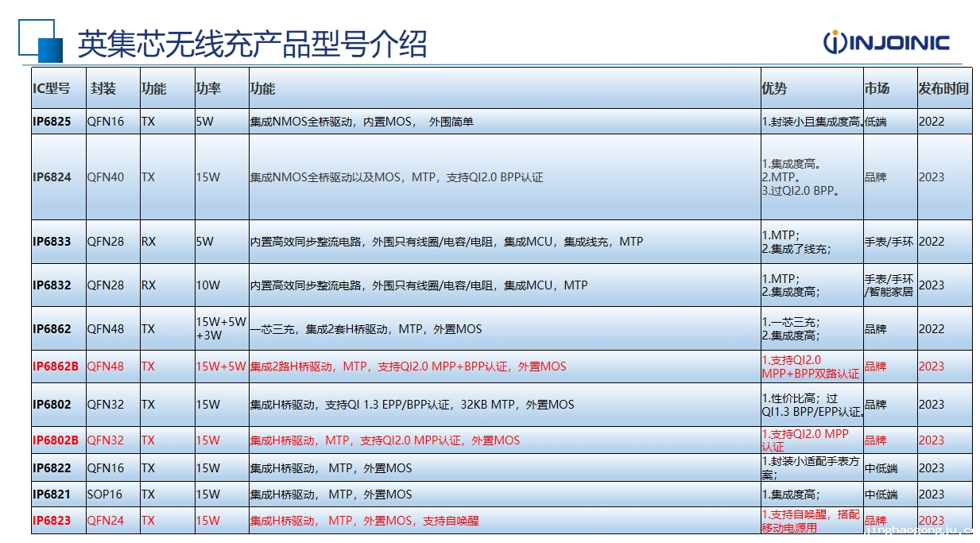This screenshot has height=543, width=980.
Task: Click the 发布时间 column header
Action: coord(943,88)
